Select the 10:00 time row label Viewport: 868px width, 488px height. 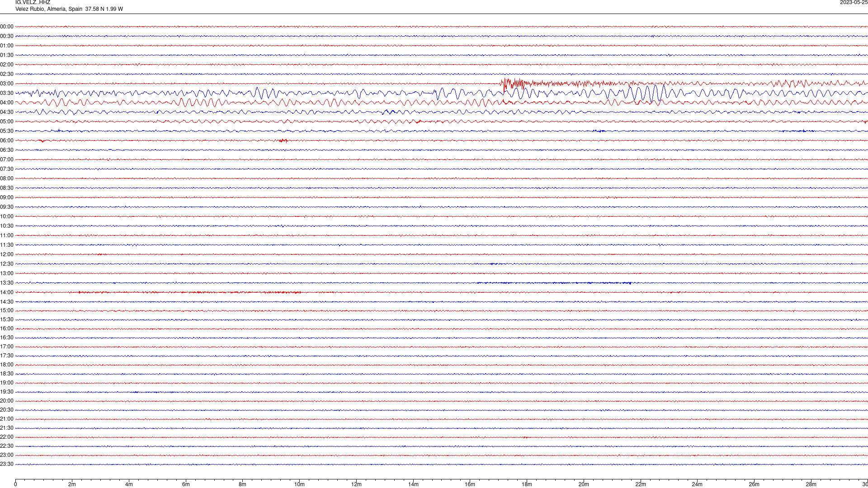pyautogui.click(x=7, y=216)
